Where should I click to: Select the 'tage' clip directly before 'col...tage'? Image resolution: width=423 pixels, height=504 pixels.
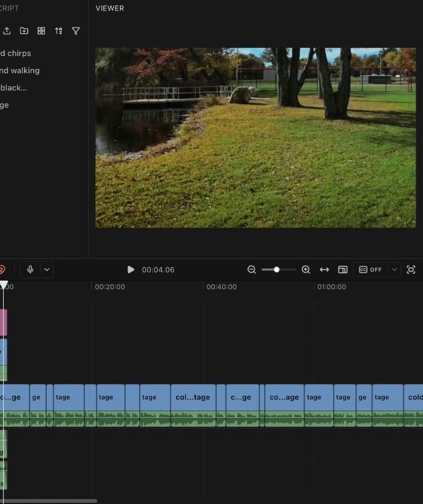click(155, 398)
